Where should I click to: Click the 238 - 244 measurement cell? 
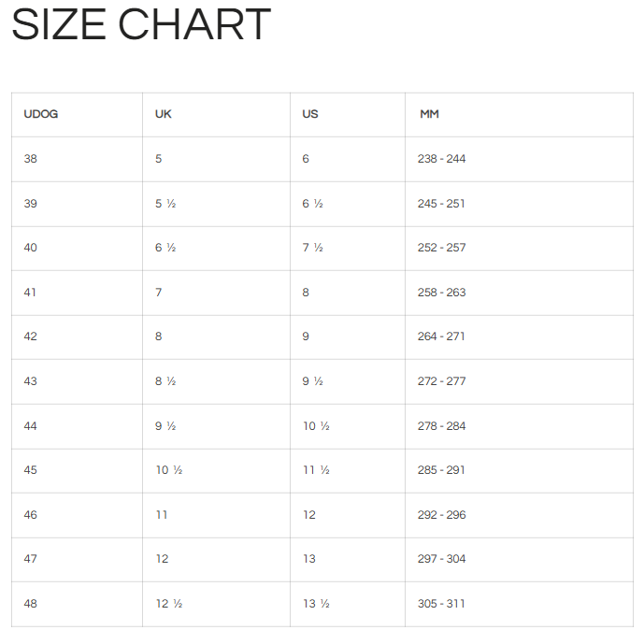[441, 159]
